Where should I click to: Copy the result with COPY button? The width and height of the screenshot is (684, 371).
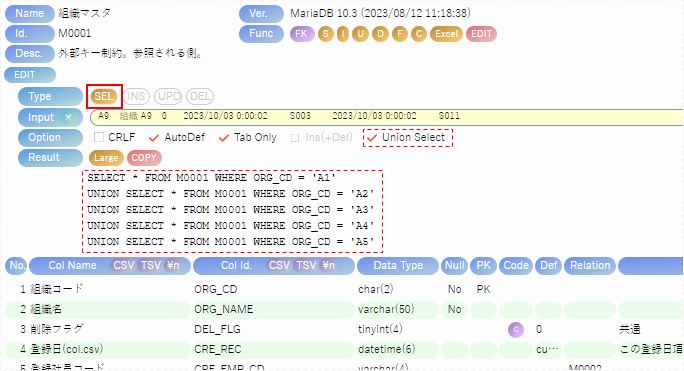point(144,158)
